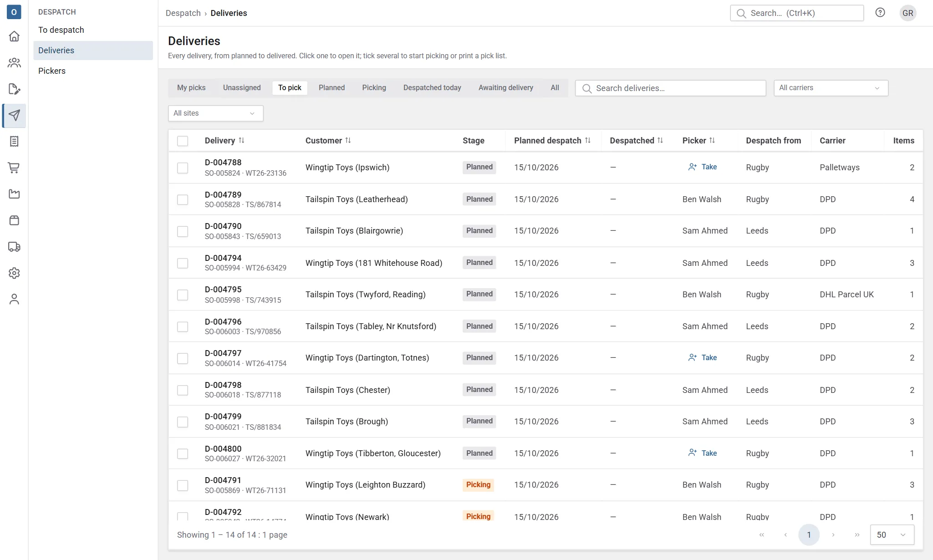Sort by Picker column arrows
Screen dimensions: 933x560
(712, 140)
